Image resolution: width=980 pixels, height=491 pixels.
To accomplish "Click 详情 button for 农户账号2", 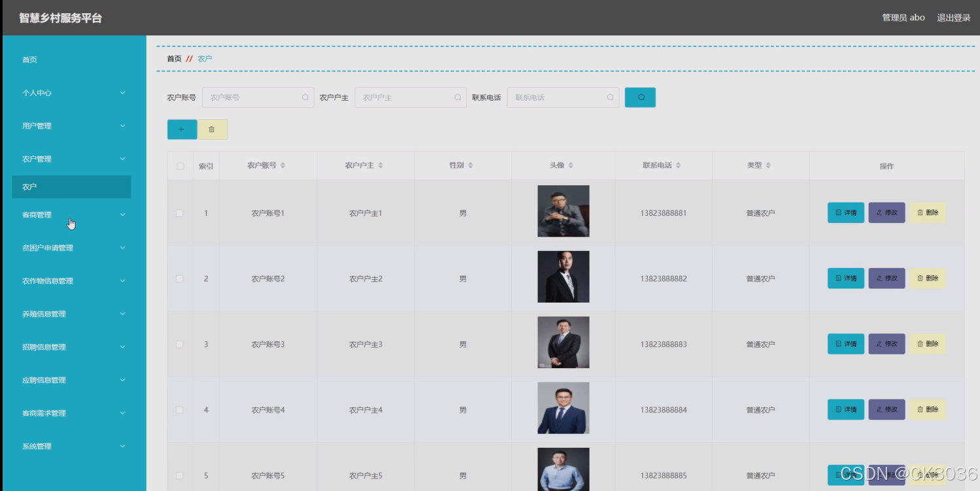I will click(846, 279).
